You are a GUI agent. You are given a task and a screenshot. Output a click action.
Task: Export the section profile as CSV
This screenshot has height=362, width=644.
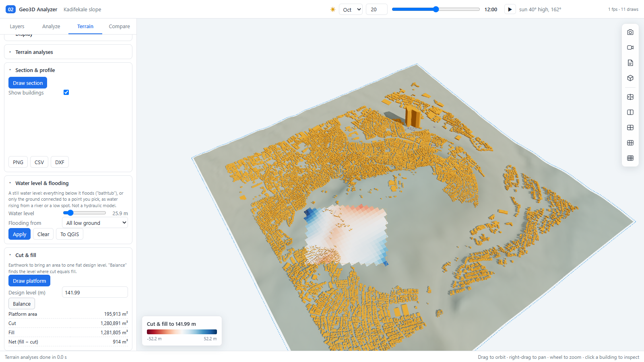point(39,162)
